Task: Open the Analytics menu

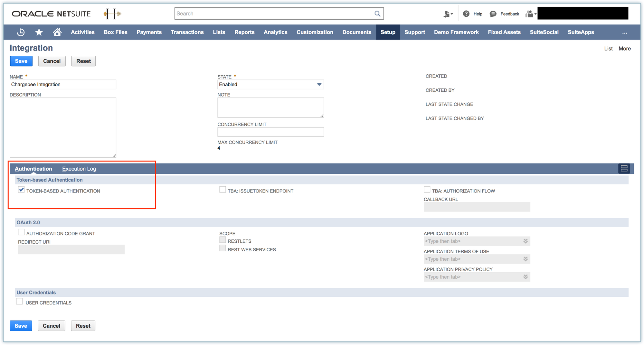Action: [x=276, y=32]
